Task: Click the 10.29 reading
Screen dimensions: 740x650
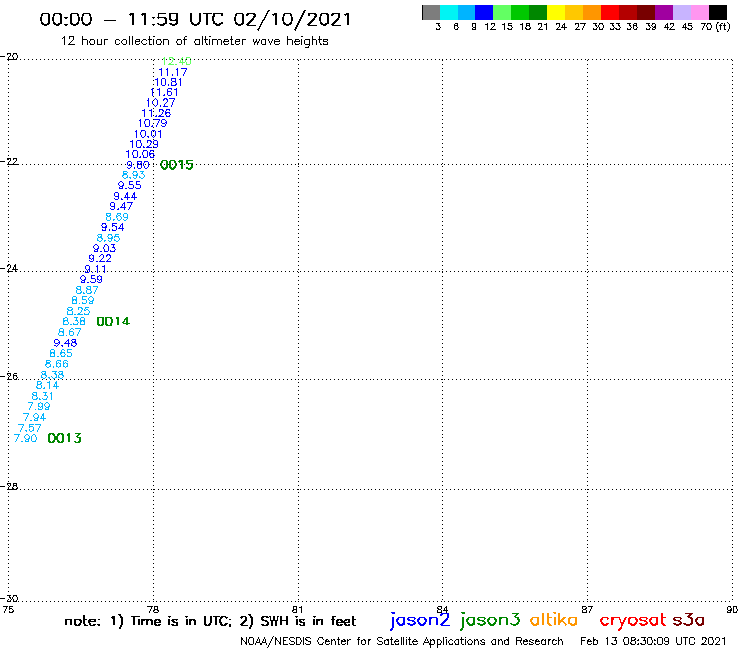Action: point(144,144)
